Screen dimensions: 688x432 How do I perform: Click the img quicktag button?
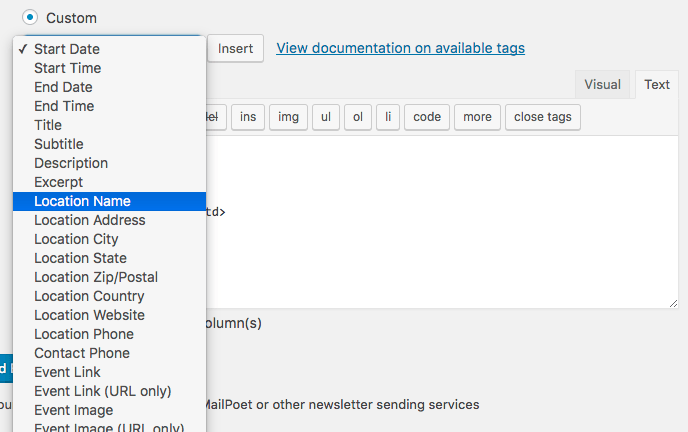tap(288, 117)
